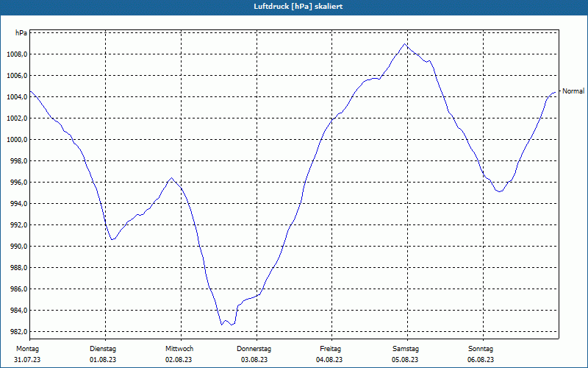Viewport: 588px width, 368px height.
Task: Click the date 04.08.23
Action: click(x=329, y=360)
